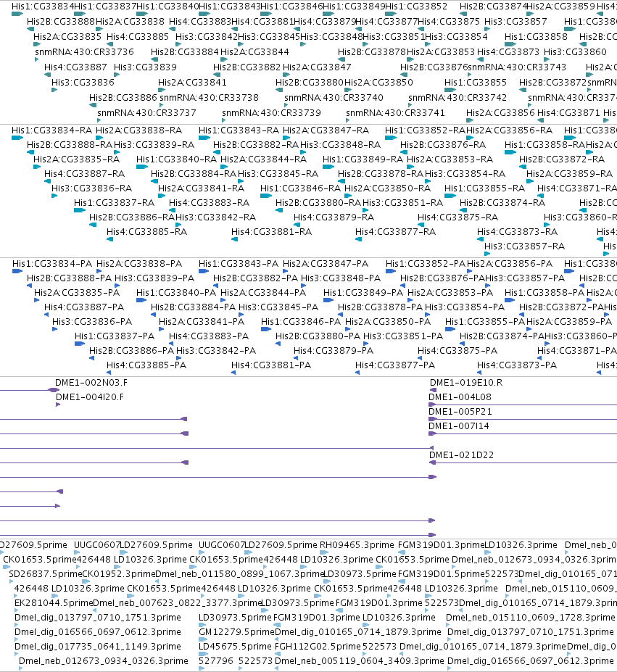Click His4:CG33879-RA transcript label

click(x=334, y=217)
